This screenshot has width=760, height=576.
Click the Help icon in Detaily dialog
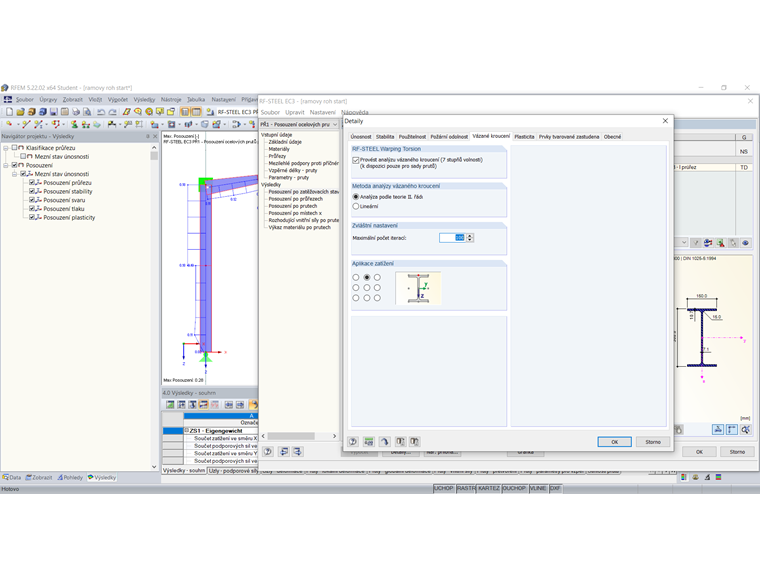click(353, 442)
